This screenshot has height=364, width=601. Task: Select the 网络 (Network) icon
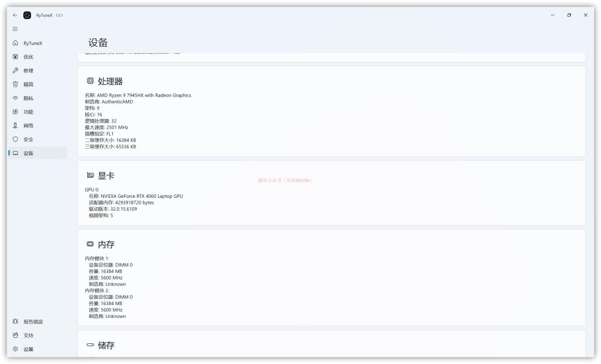click(x=15, y=126)
